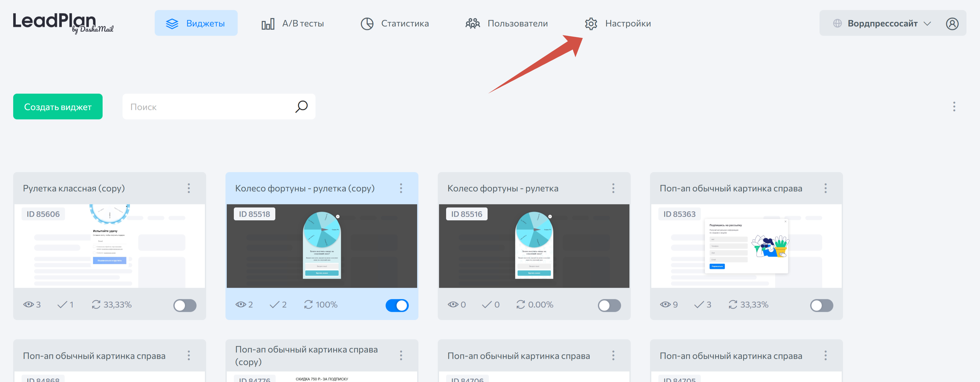Disable the Колесо фортуны - рулетка (copy) toggle
Image resolution: width=980 pixels, height=382 pixels.
(397, 305)
